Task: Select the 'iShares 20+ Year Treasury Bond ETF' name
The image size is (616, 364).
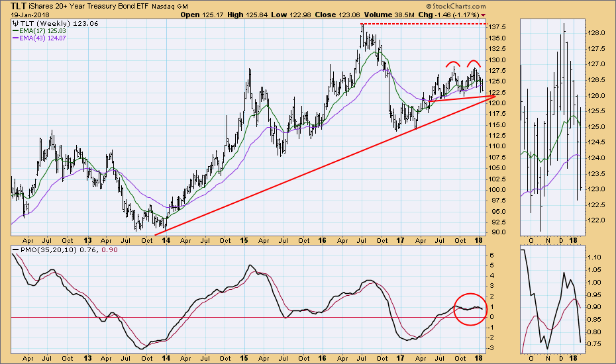Action: click(x=89, y=6)
